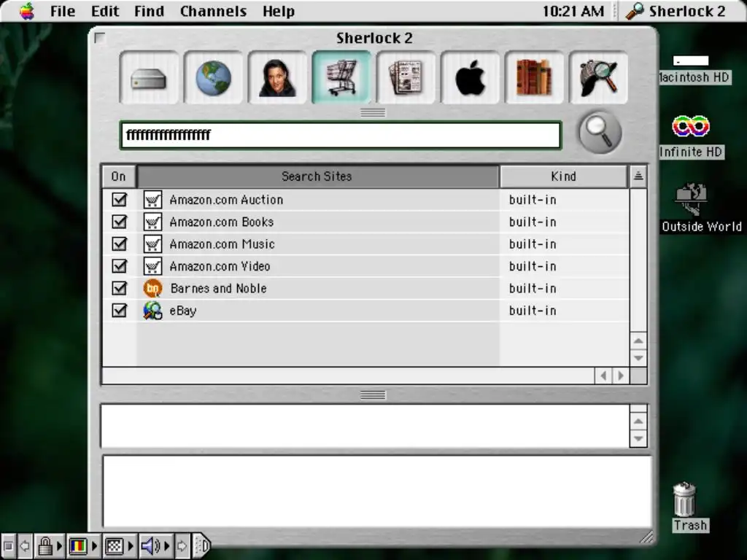Click the magnifying glass search button
747x560 pixels.
point(600,133)
